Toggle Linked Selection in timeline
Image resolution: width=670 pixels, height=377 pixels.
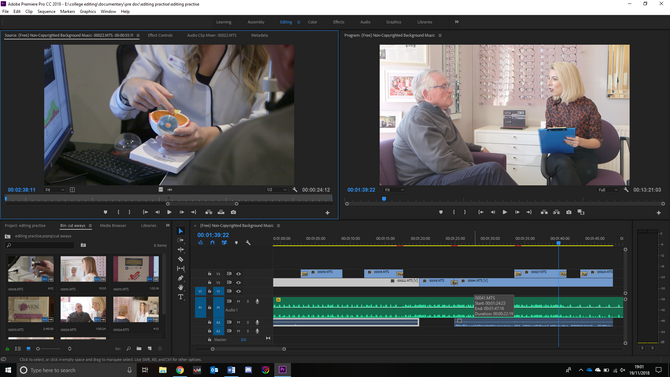tap(224, 243)
